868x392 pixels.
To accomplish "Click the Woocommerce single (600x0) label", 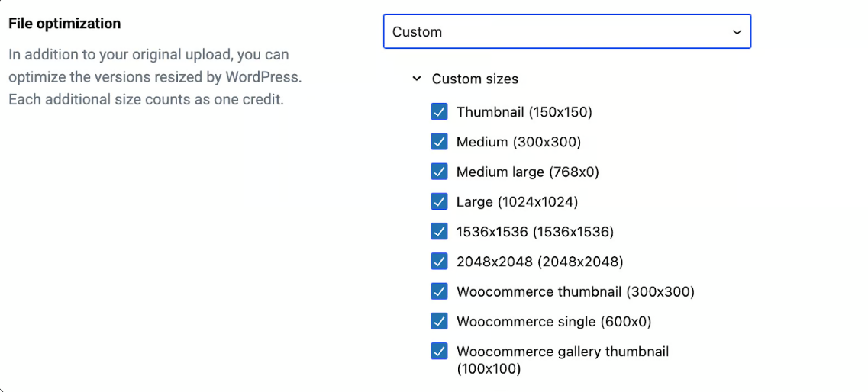I will (553, 322).
